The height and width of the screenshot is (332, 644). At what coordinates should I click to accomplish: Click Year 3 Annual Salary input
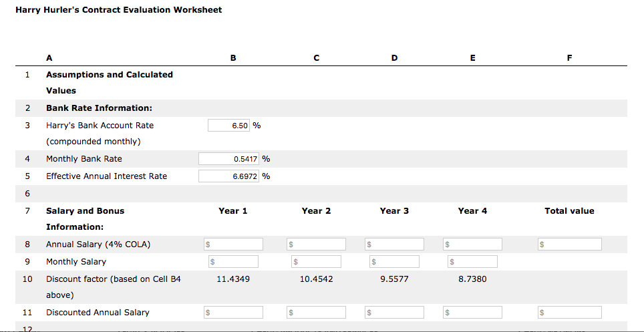click(x=394, y=244)
